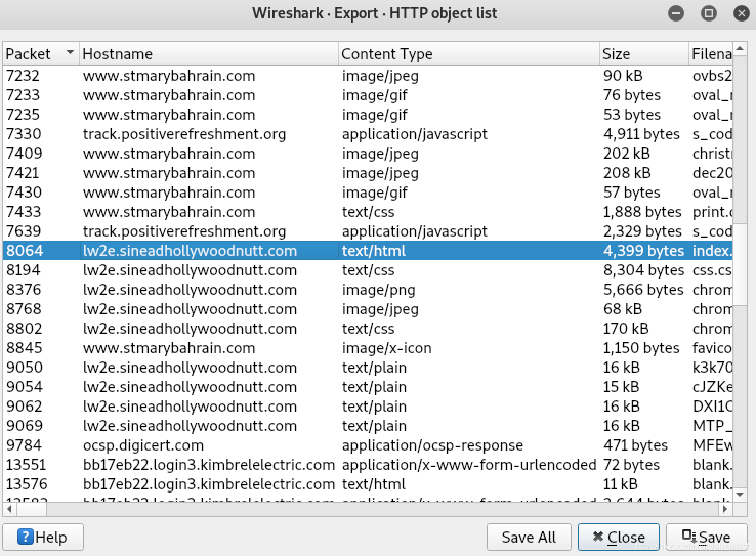Select packet 7235 row
The height and width of the screenshot is (556, 756).
click(x=368, y=114)
